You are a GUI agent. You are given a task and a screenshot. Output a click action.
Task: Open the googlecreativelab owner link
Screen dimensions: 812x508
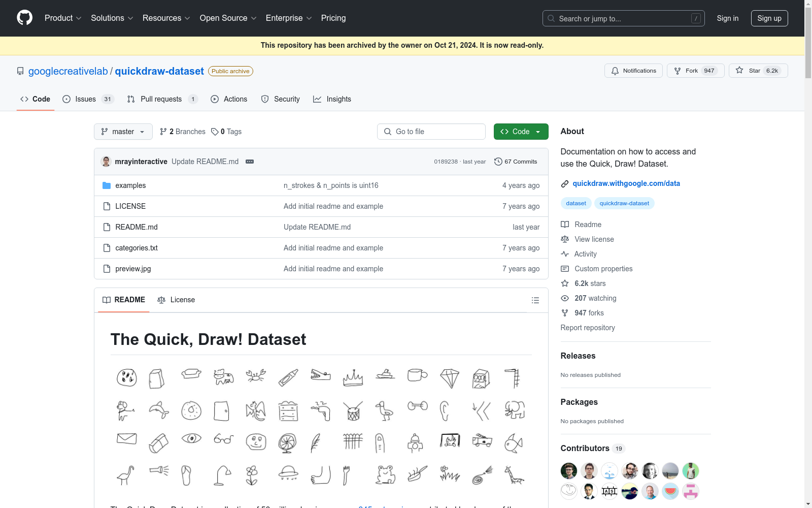(x=68, y=71)
